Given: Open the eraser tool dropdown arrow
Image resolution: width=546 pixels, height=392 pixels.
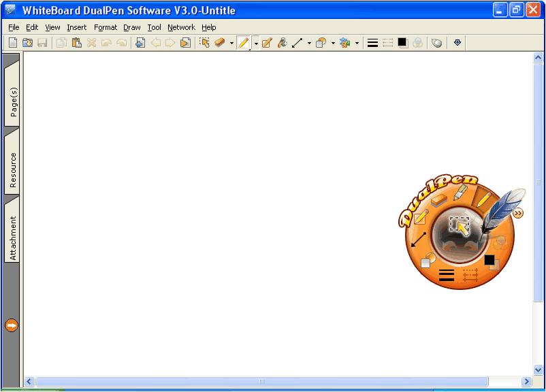Looking at the screenshot, I should click(231, 43).
